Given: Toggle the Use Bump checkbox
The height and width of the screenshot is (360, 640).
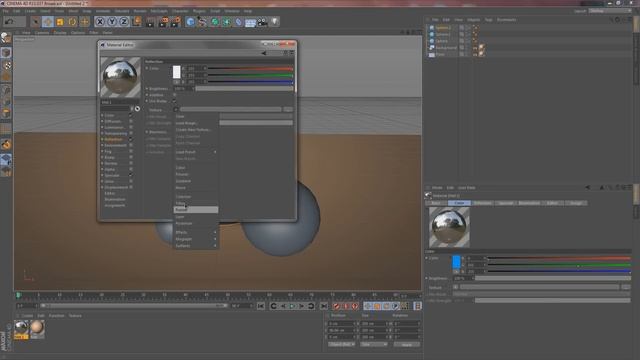Looking at the screenshot, I should coord(174,101).
